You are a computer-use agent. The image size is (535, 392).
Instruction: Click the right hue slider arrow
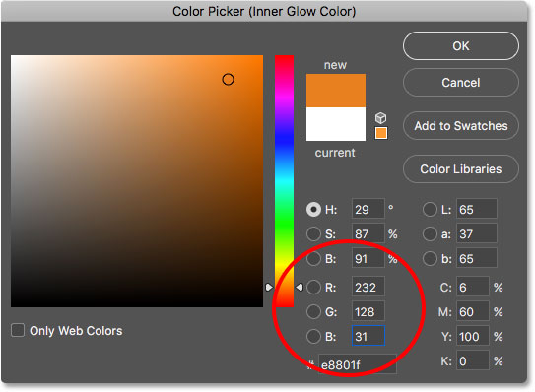coord(300,288)
